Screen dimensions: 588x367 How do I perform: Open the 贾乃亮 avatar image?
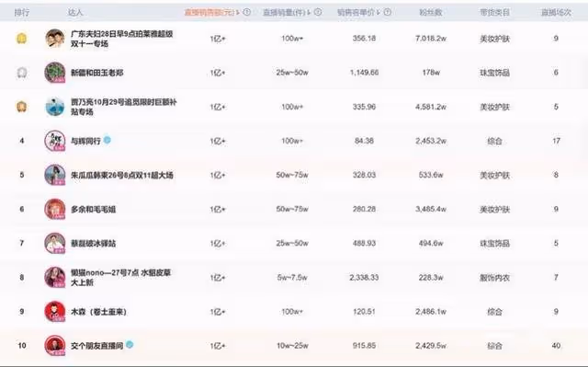pos(55,107)
